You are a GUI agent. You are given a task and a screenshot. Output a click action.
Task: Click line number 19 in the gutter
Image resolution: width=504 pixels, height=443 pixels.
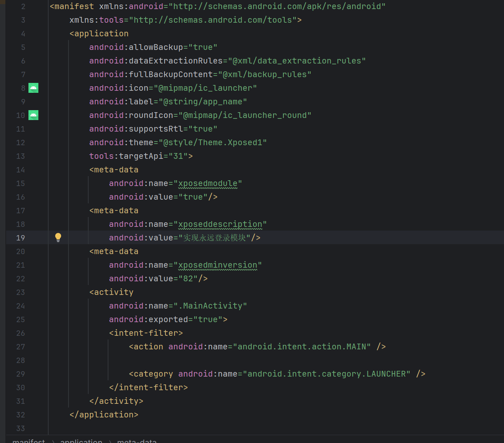[x=21, y=238]
